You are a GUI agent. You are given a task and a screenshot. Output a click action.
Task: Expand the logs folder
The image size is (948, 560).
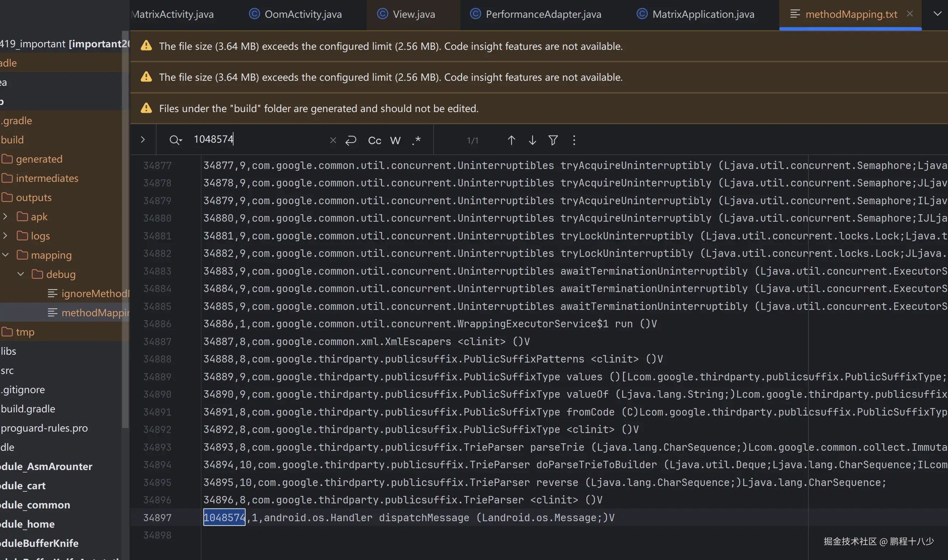coord(5,236)
